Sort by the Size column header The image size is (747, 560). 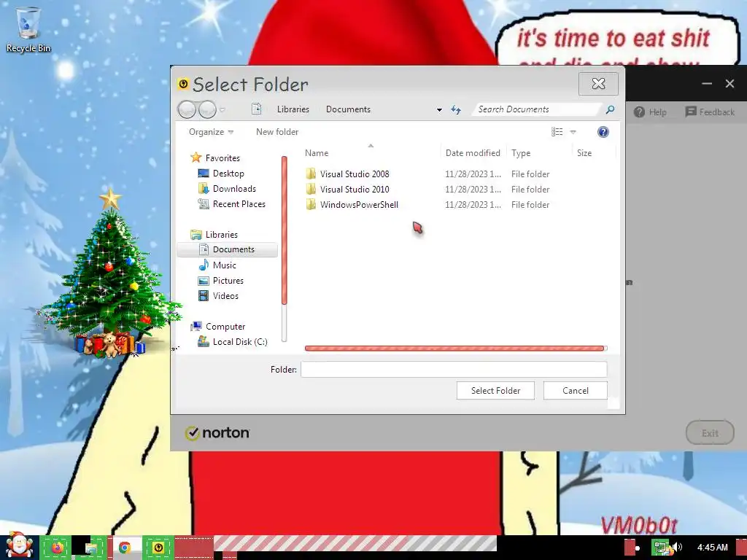click(593, 153)
